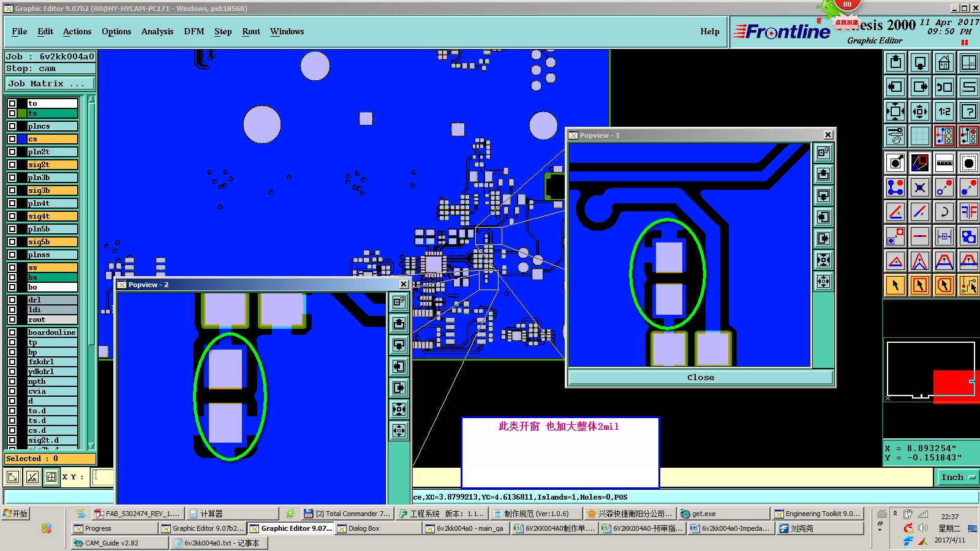The width and height of the screenshot is (980, 551).
Task: Toggle checkbox for layer sig4t
Action: coord(12,216)
